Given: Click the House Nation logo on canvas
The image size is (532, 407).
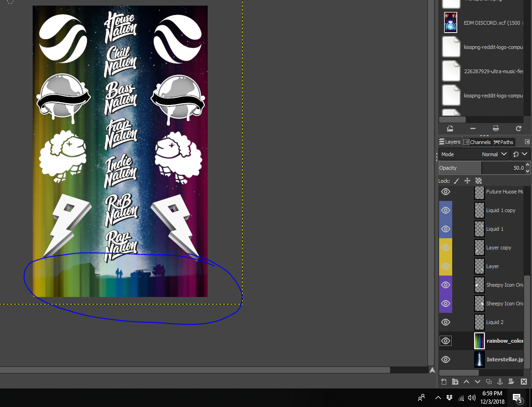Looking at the screenshot, I should click(x=120, y=27).
